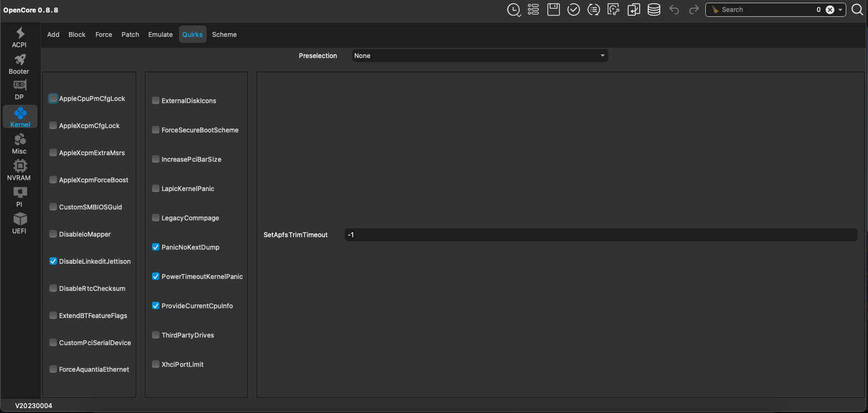Disable PowerTimeoutKernelPanic quirk

156,277
